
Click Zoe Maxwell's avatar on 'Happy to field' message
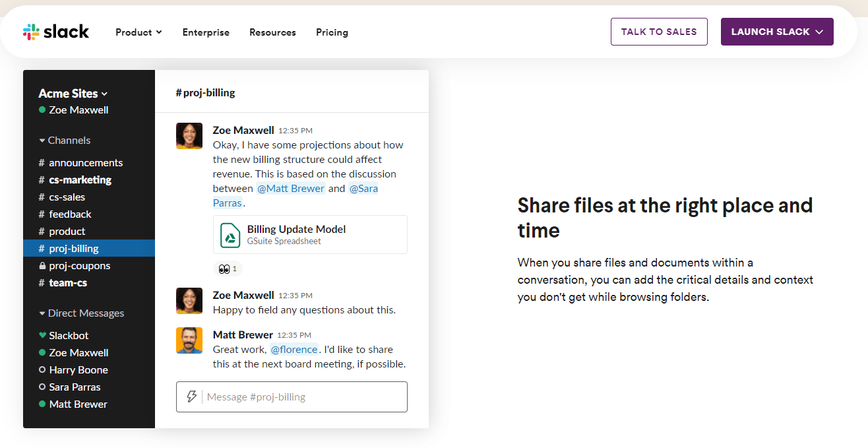pos(189,301)
